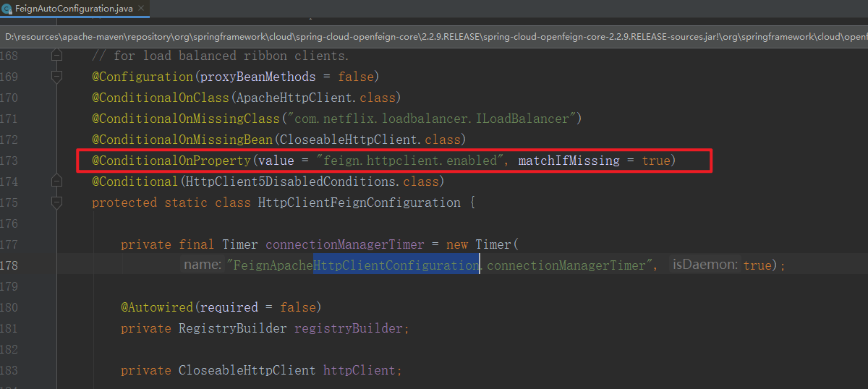Click the 'apache-maven' segment in the file path
868x389 pixels.
pos(90,36)
